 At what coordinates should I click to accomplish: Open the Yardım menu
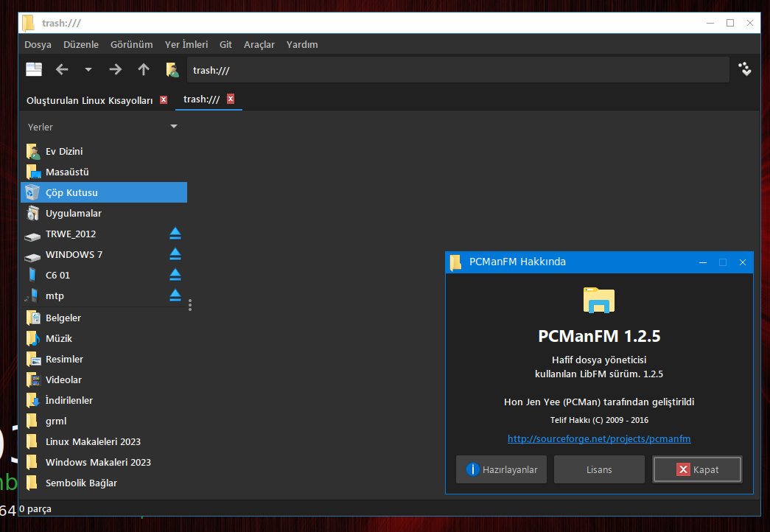[x=302, y=45]
